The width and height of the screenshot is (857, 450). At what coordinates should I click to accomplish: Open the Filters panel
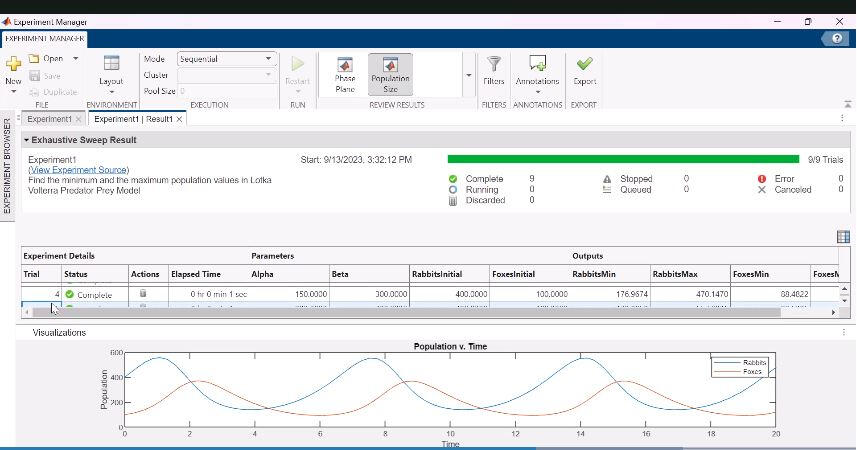pyautogui.click(x=493, y=70)
